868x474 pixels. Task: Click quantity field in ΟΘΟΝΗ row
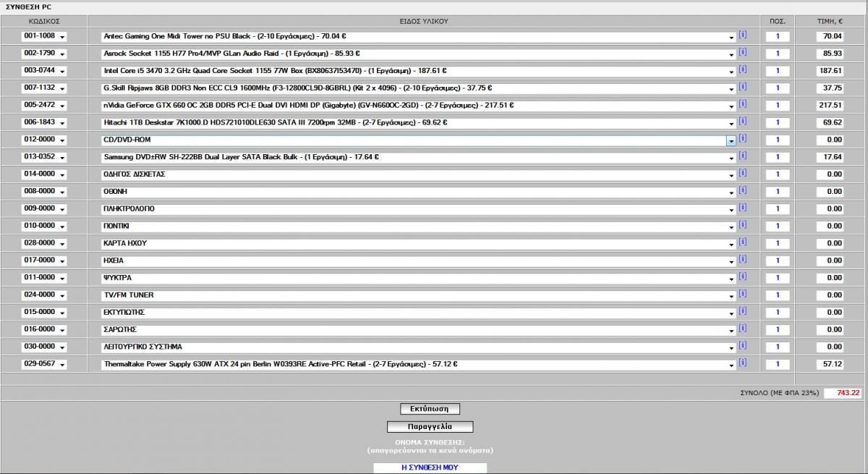pos(778,192)
